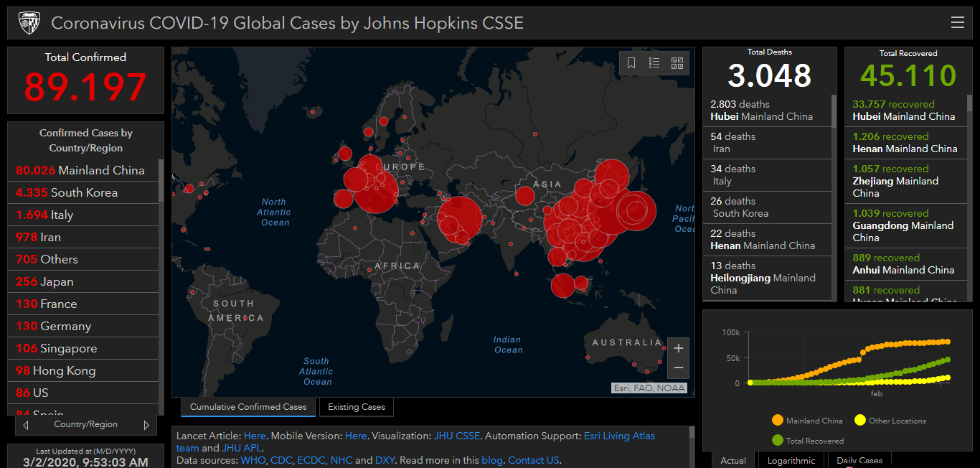Image resolution: width=980 pixels, height=468 pixels.
Task: Switch to Cumulative Confirmed Cases tab
Action: [248, 407]
